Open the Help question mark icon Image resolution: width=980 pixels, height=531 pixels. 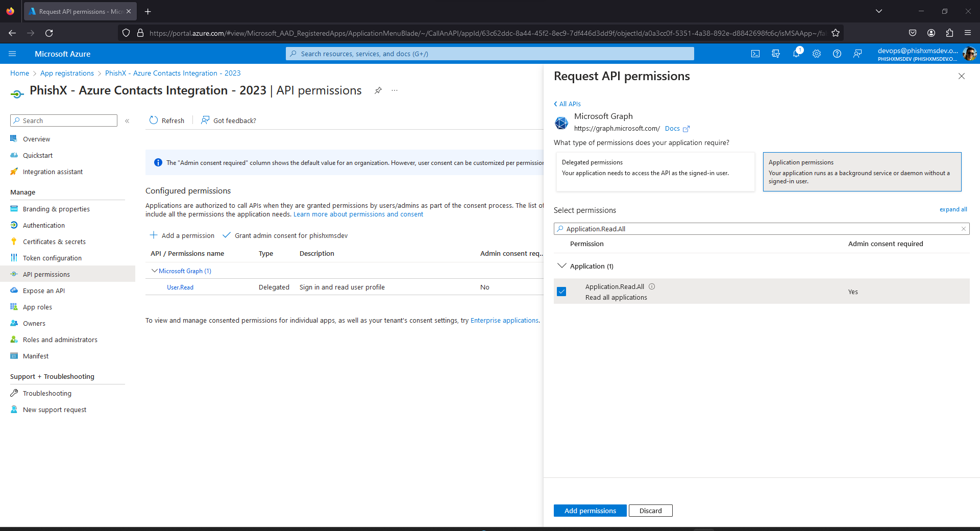point(837,54)
